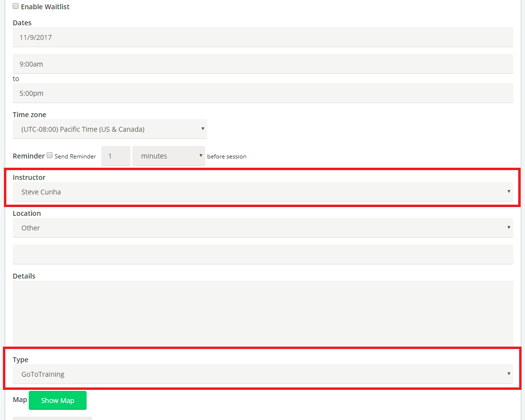This screenshot has height=420, width=525.
Task: Open the Type dropdown showing GoToTraining
Action: pos(263,374)
